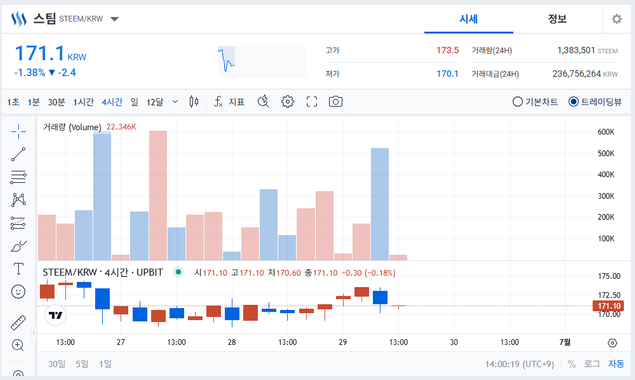Screen dimensions: 635x380
Task: Click STEEM/KRW · 4시간 · UPBIT chart title
Action: (x=103, y=272)
